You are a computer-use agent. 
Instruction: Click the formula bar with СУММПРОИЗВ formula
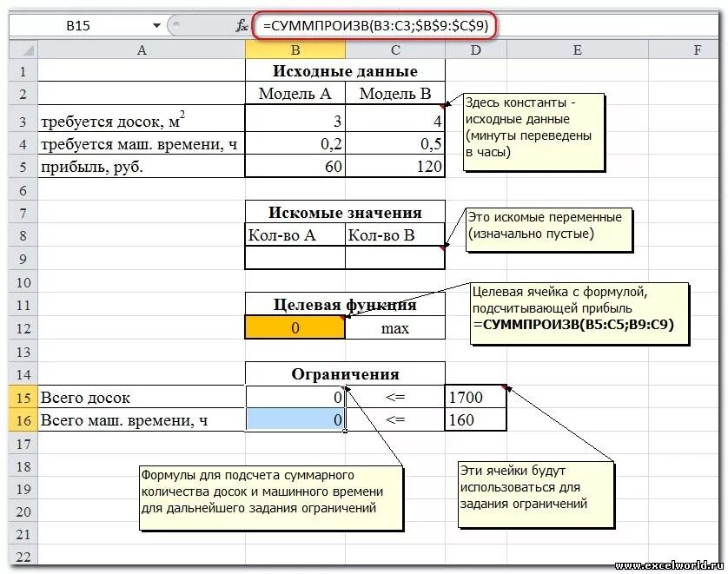coord(375,25)
